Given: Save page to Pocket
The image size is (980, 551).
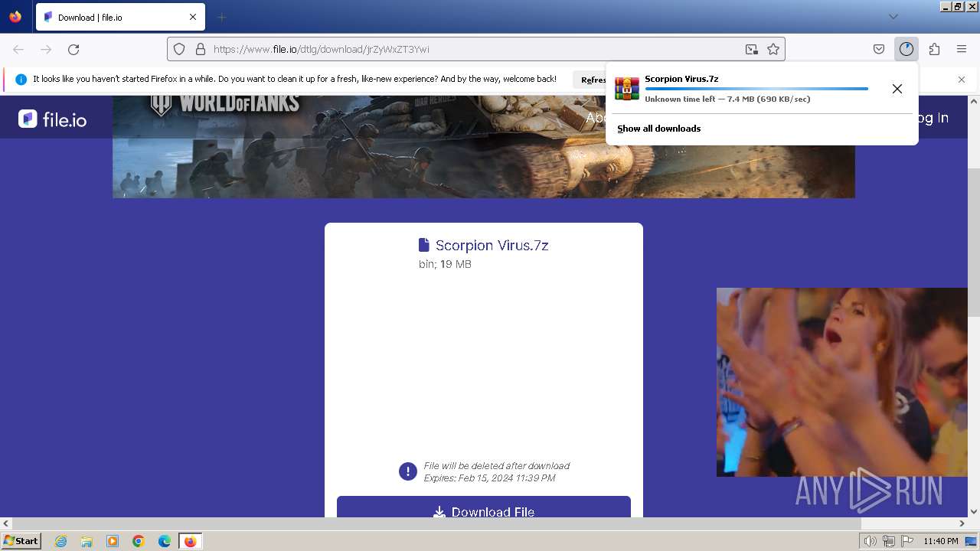Looking at the screenshot, I should click(x=879, y=49).
